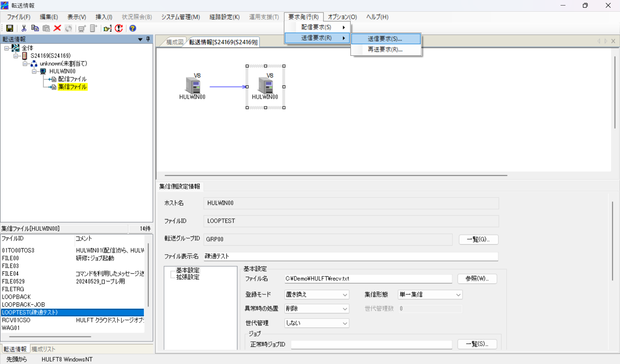Switch to the 構成リスト tab
The width and height of the screenshot is (620, 364).
click(43, 349)
